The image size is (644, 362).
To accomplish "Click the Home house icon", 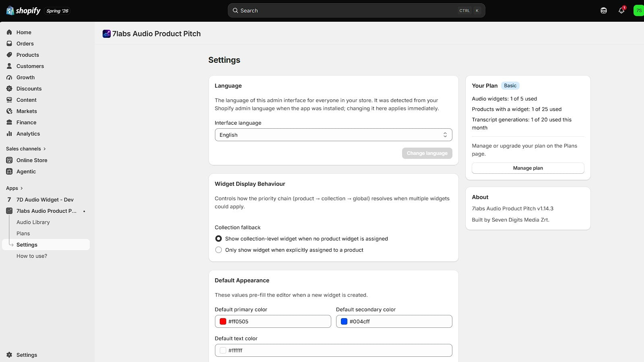I will [x=9, y=32].
